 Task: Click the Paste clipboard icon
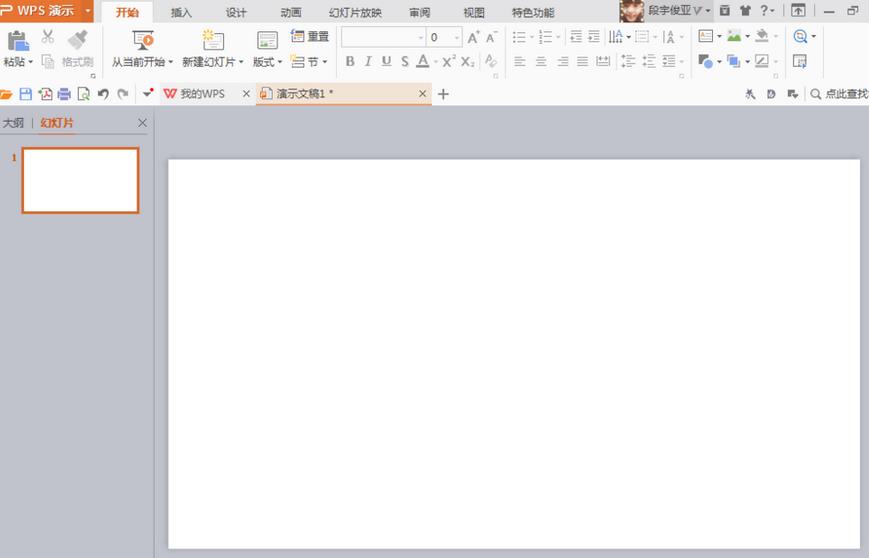(18, 41)
